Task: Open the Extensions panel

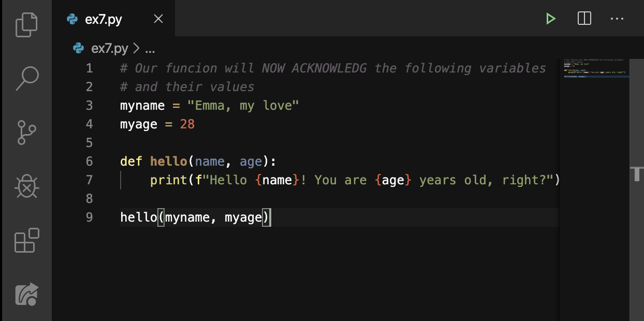Action: point(26,240)
